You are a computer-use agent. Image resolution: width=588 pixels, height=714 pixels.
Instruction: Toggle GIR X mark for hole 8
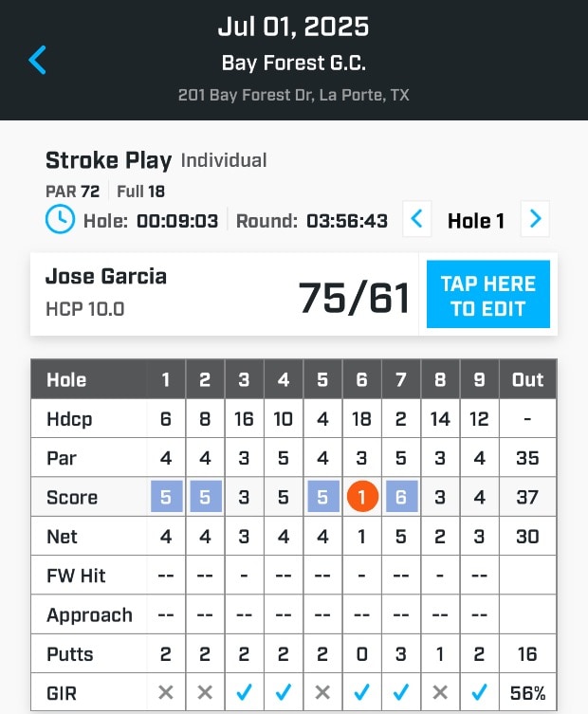tap(440, 693)
